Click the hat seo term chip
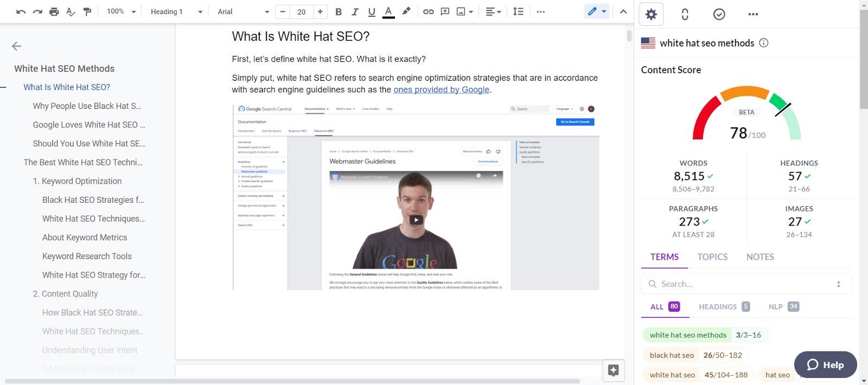868x385 pixels. click(x=777, y=375)
